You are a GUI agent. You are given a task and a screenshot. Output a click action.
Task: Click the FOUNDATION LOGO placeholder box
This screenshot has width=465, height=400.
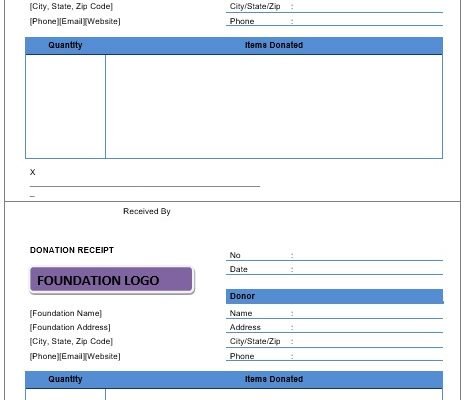(x=111, y=280)
